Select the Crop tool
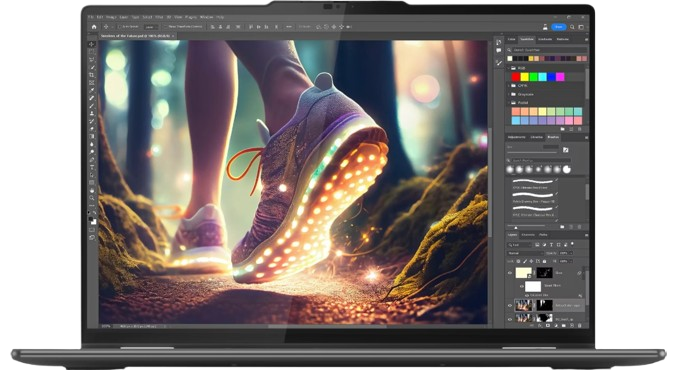Image resolution: width=674 pixels, height=370 pixels. point(92,75)
